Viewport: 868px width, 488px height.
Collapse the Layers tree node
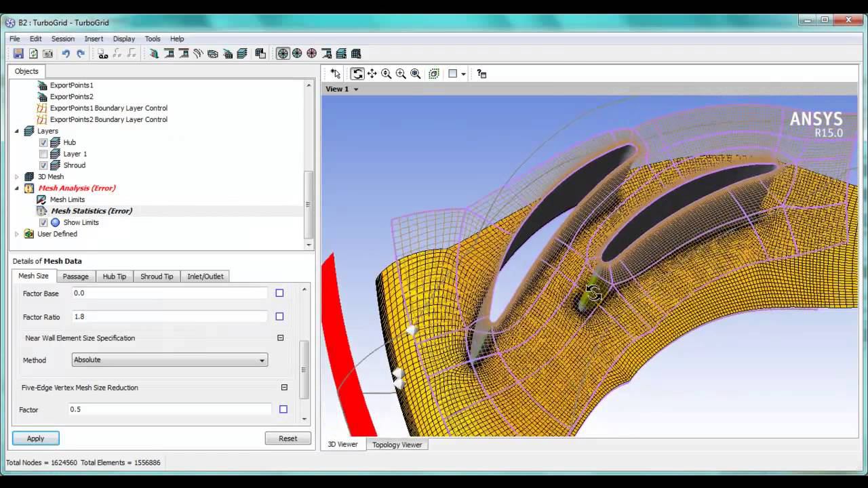pyautogui.click(x=17, y=131)
